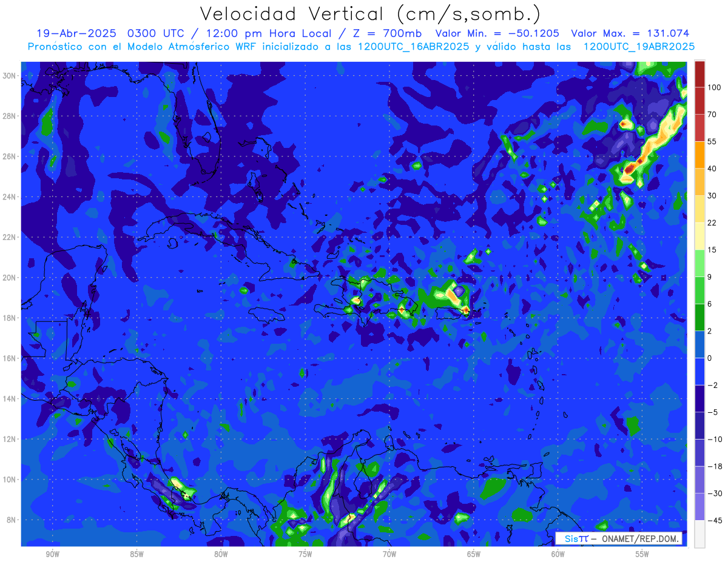This screenshot has height=562, width=728.
Task: Click the '8N' latitude label
Action: [x=12, y=520]
